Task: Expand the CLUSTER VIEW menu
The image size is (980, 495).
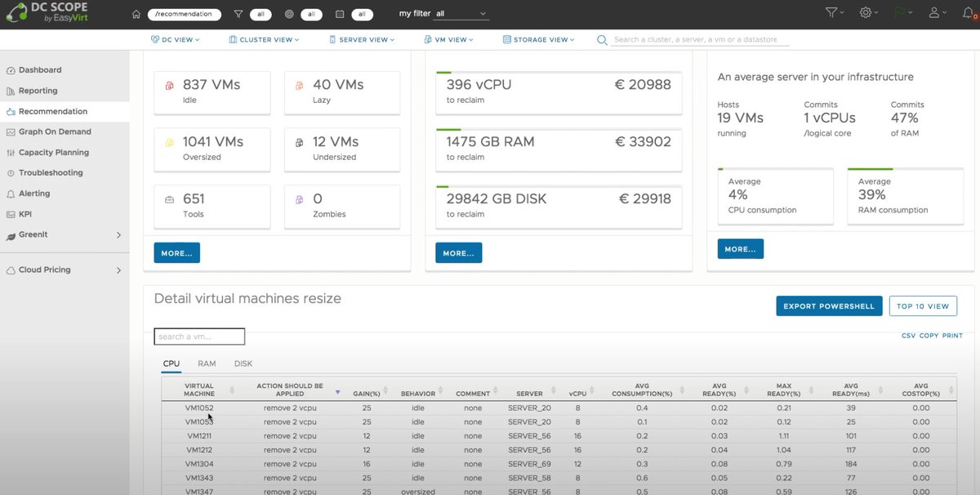Action: click(264, 39)
